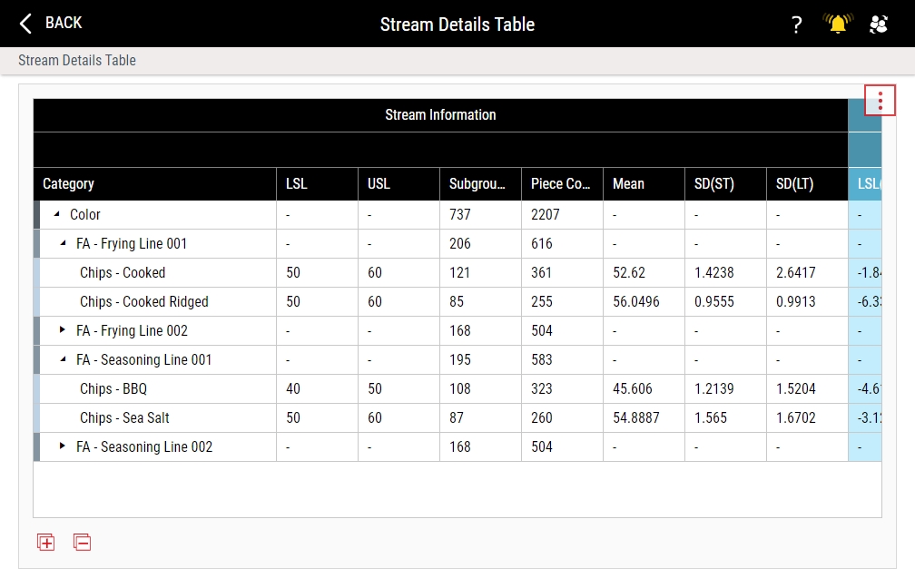Expand FA - Frying Line 002
915x588 pixels.
[63, 330]
